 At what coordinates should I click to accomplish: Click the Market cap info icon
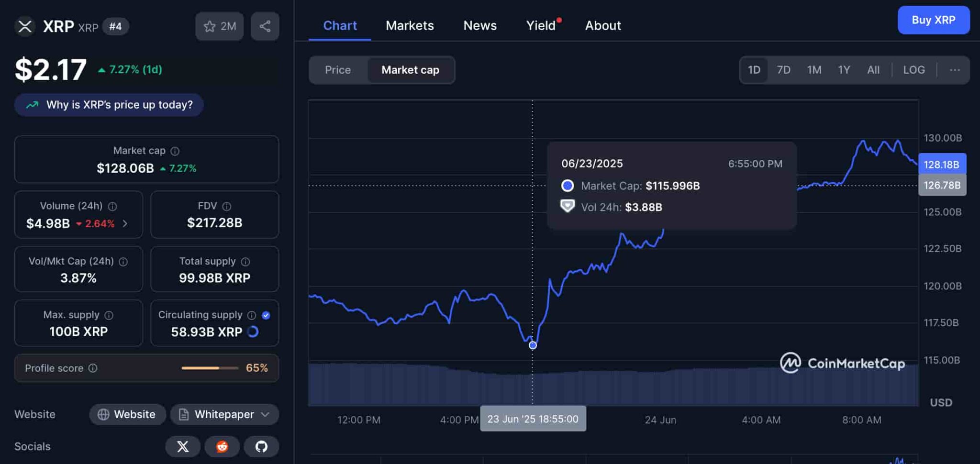click(x=175, y=151)
